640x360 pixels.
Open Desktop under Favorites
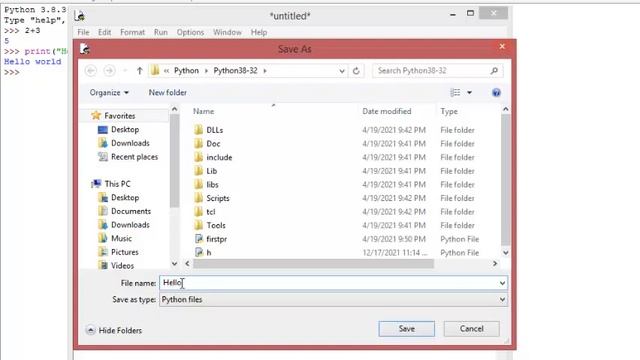(125, 129)
